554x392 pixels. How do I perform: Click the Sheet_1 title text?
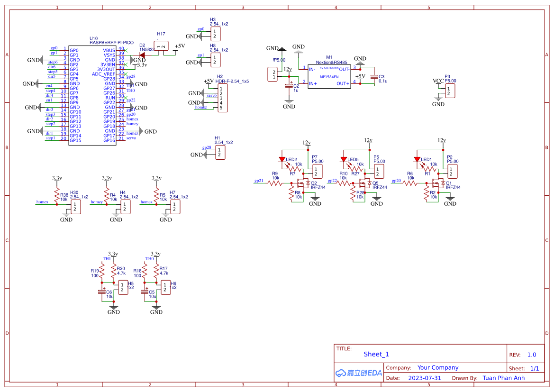[x=375, y=354]
